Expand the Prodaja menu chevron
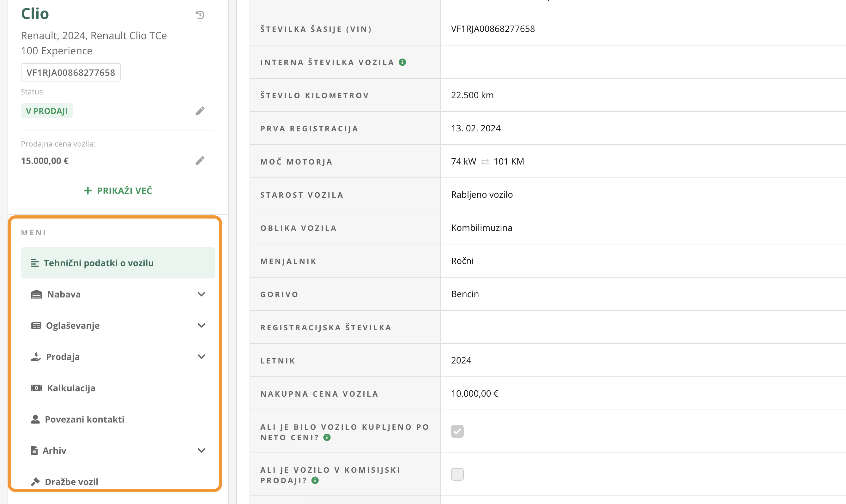The width and height of the screenshot is (846, 504). [x=202, y=357]
